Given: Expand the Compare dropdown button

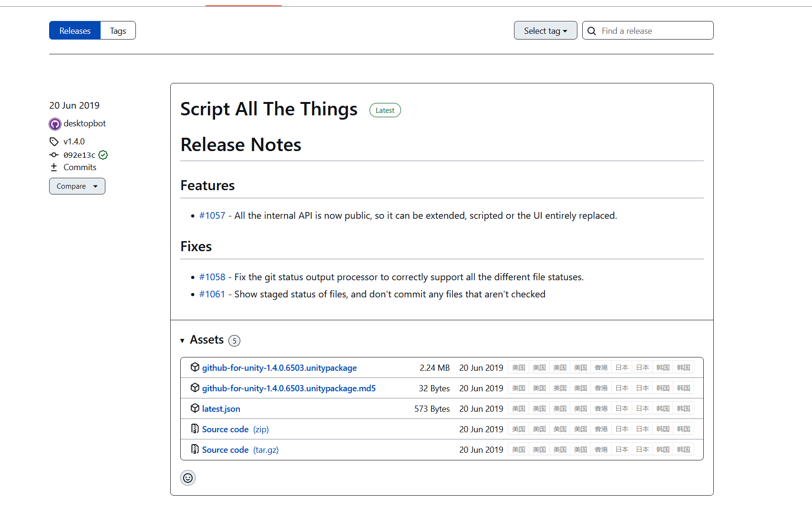Looking at the screenshot, I should [77, 186].
